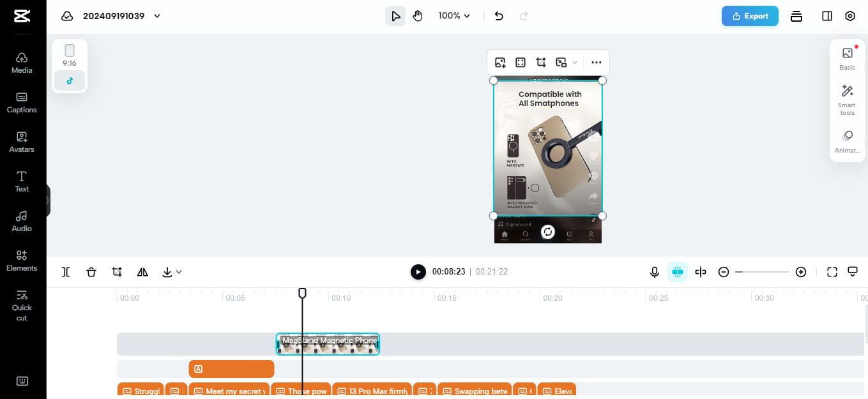
Task: Click the fit-to-frame icon above canvas
Action: (521, 63)
